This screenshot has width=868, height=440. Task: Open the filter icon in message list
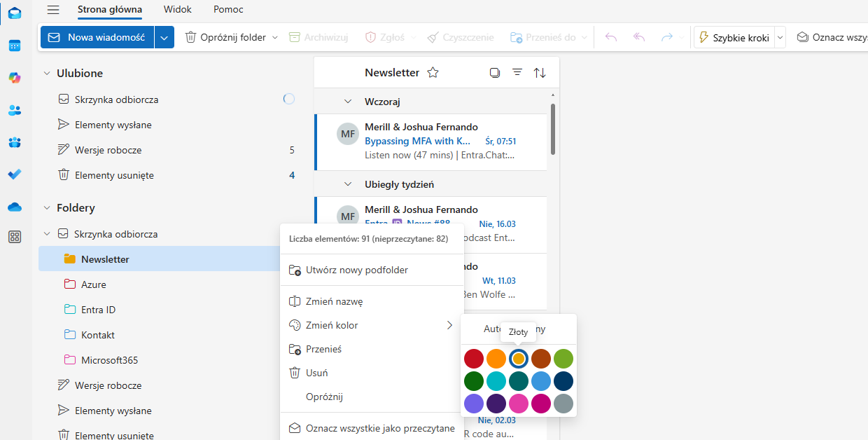(517, 73)
